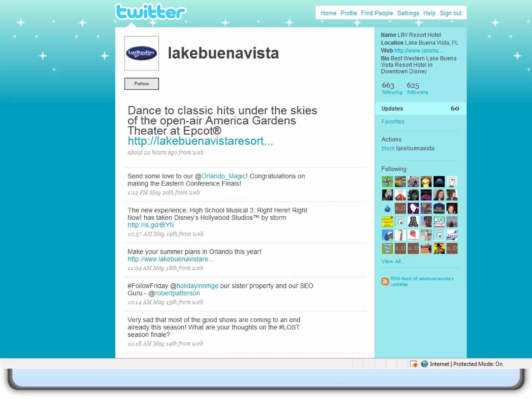The height and width of the screenshot is (399, 532).
Task: Click the Best Western avatar in Following
Action: [439, 208]
